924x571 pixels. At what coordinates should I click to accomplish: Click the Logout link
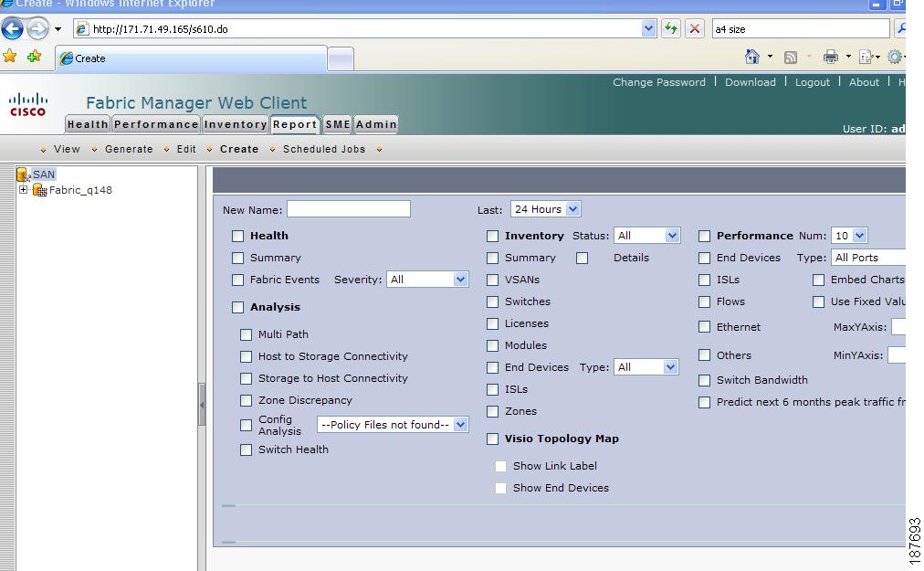[814, 82]
